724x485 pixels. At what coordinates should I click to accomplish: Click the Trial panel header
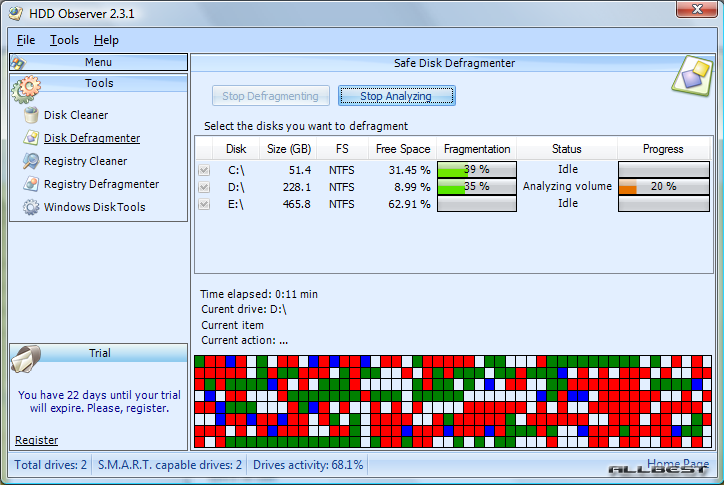[99, 353]
